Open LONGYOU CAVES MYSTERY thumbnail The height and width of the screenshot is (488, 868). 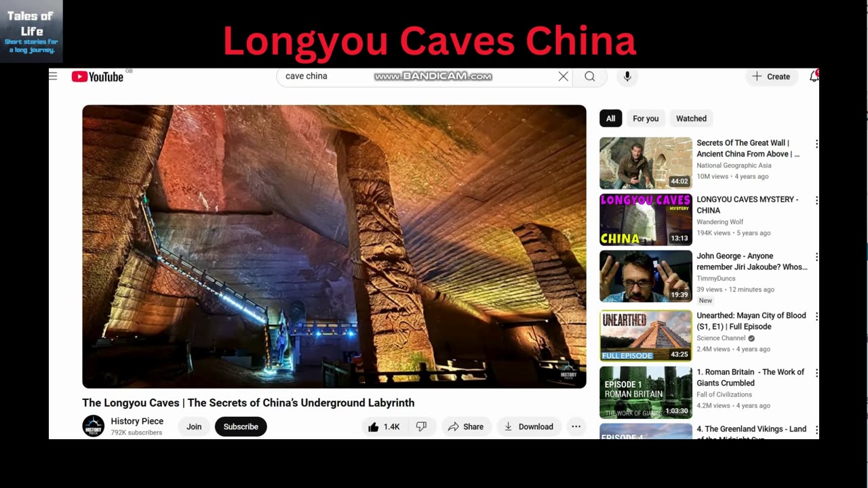pyautogui.click(x=646, y=220)
